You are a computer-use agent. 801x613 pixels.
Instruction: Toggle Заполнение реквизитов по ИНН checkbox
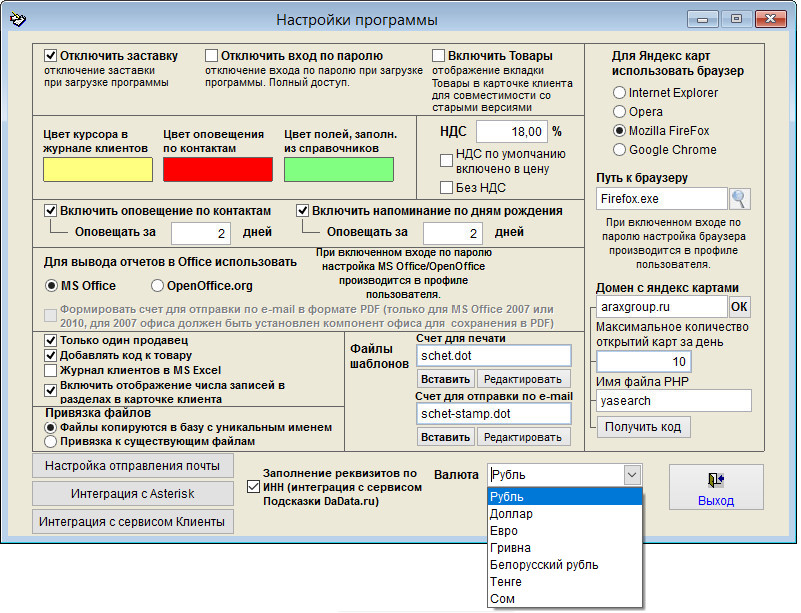[253, 487]
